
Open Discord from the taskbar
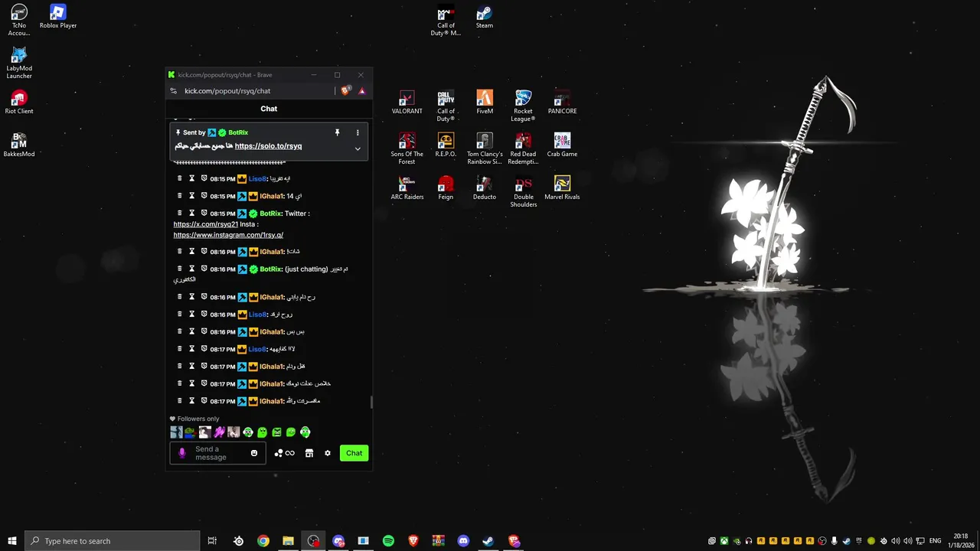click(x=463, y=541)
